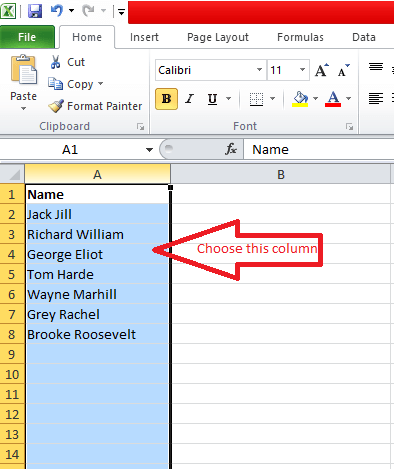
Task: Expand the Paste options arrow
Action: pyautogui.click(x=23, y=108)
